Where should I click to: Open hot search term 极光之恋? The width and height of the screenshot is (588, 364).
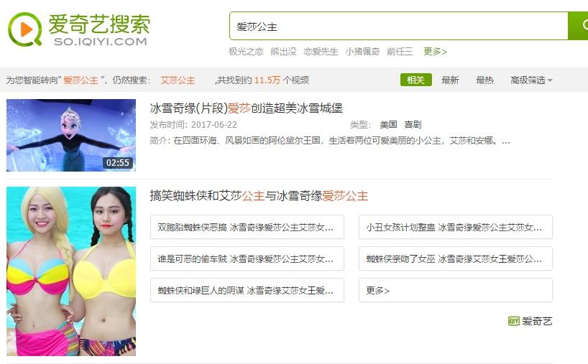click(x=246, y=51)
